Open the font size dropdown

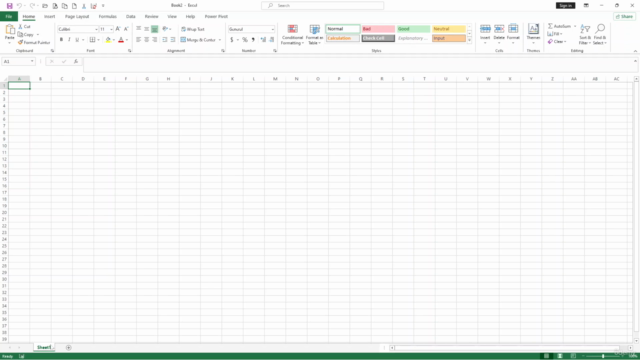[x=111, y=29]
